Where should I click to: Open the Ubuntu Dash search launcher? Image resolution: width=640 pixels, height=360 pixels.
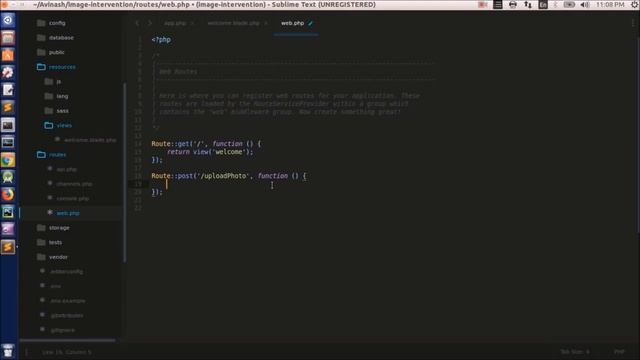(8, 20)
